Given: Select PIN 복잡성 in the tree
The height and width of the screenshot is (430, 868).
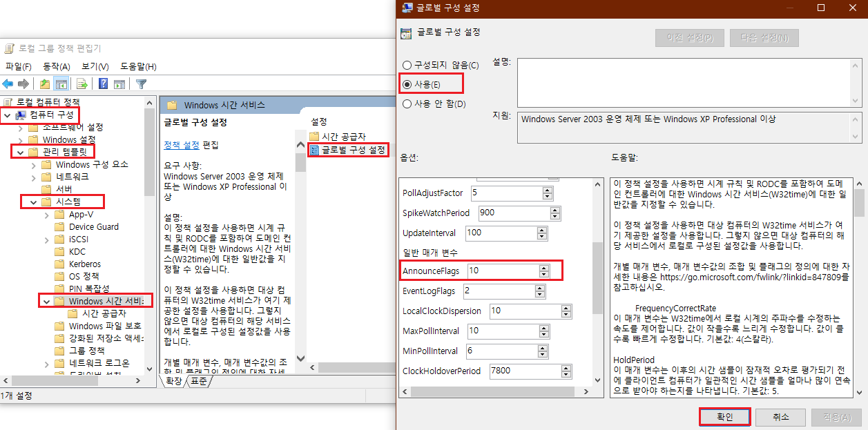Looking at the screenshot, I should coord(89,289).
